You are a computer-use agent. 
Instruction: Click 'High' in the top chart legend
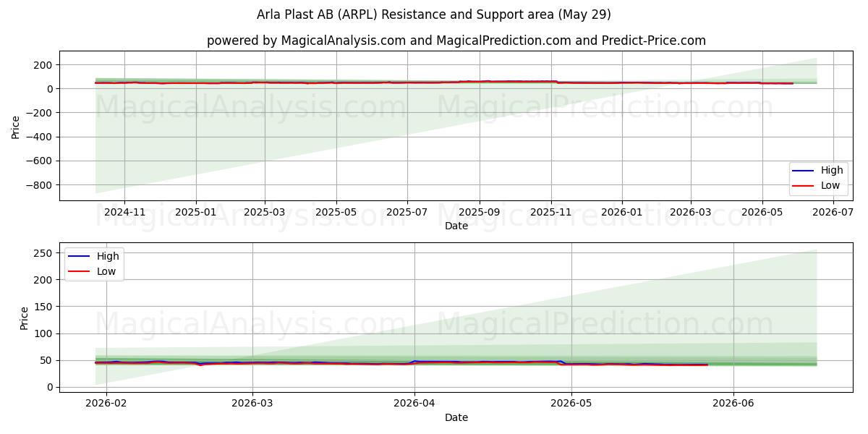click(832, 171)
